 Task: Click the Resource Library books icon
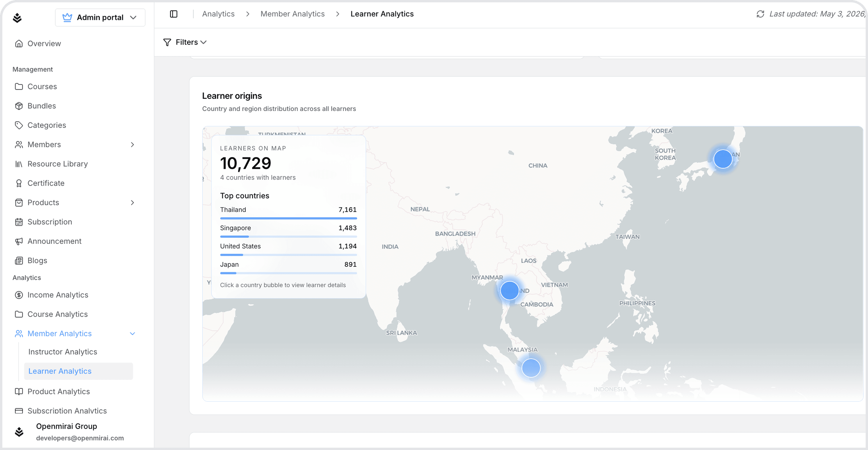coord(19,164)
